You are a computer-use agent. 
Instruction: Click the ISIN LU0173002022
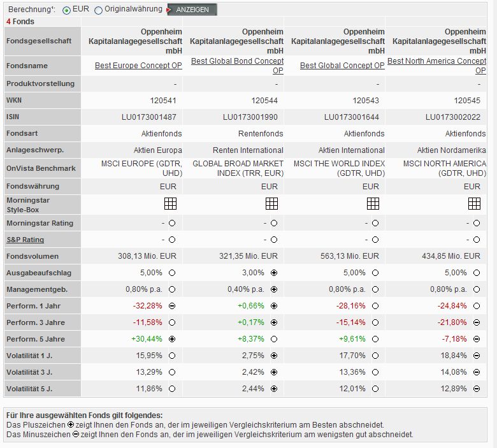(x=452, y=117)
